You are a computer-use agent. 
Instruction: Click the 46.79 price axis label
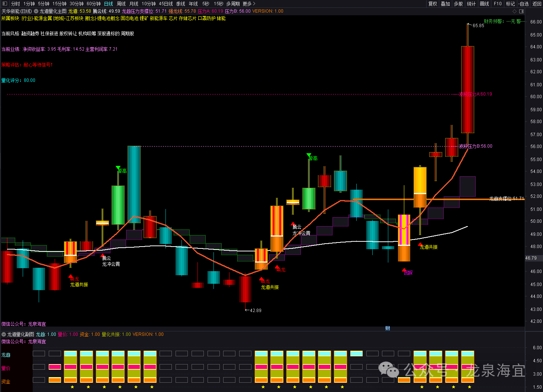coord(531,258)
